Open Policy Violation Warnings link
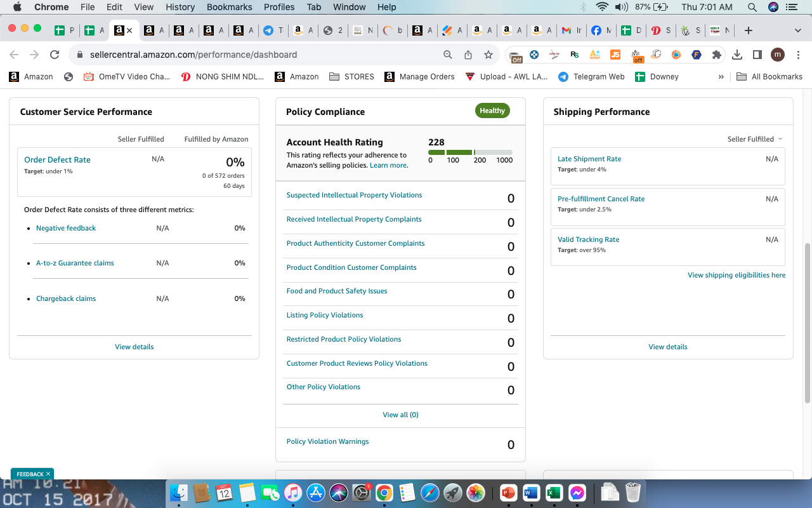The image size is (812, 508). tap(327, 441)
